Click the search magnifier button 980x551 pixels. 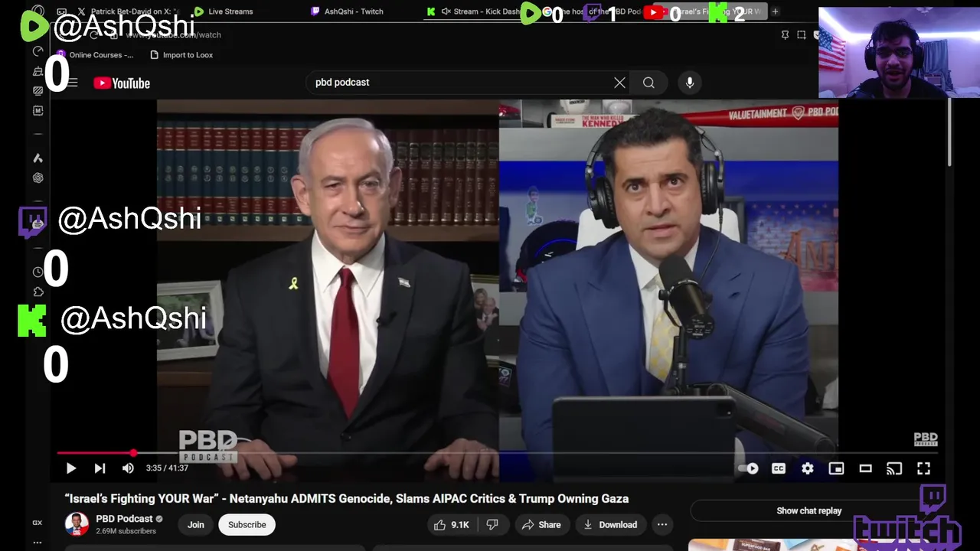[648, 83]
